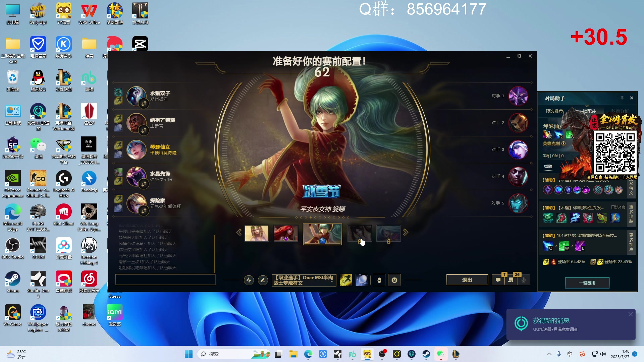Switch to the 预选推荐 tab
644x362 pixels.
click(x=554, y=111)
